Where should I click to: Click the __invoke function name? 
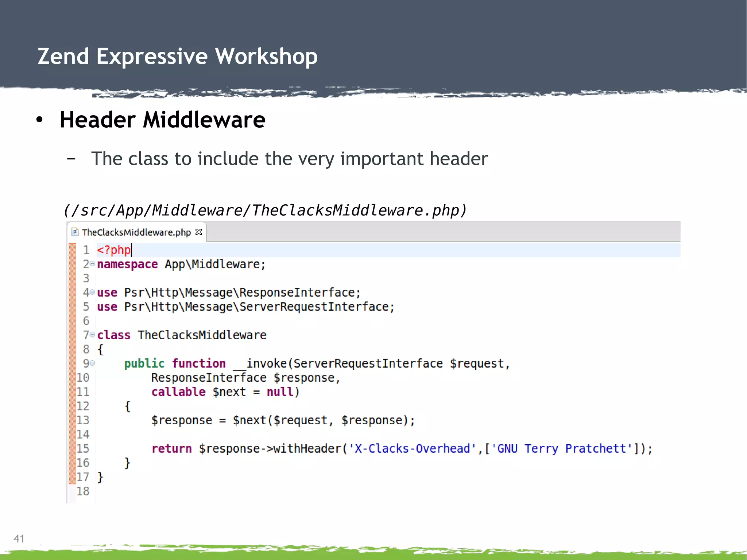tap(260, 364)
